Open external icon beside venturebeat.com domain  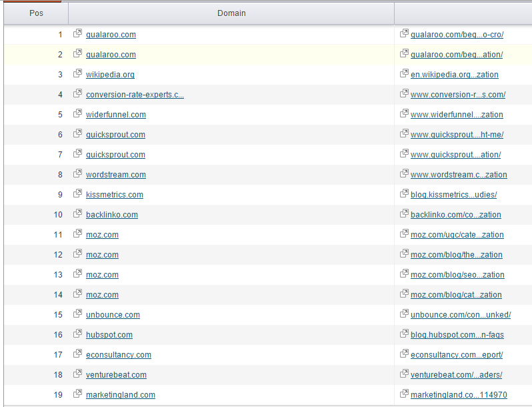click(78, 374)
